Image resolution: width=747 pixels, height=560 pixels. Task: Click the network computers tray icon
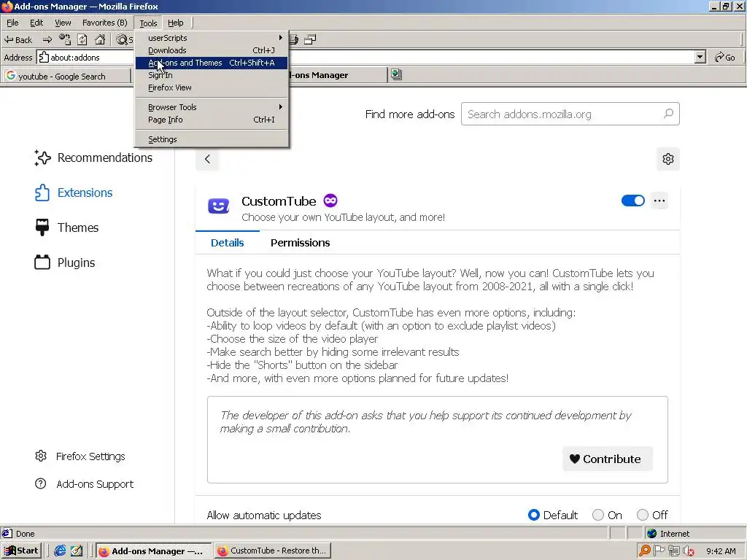pos(673,551)
